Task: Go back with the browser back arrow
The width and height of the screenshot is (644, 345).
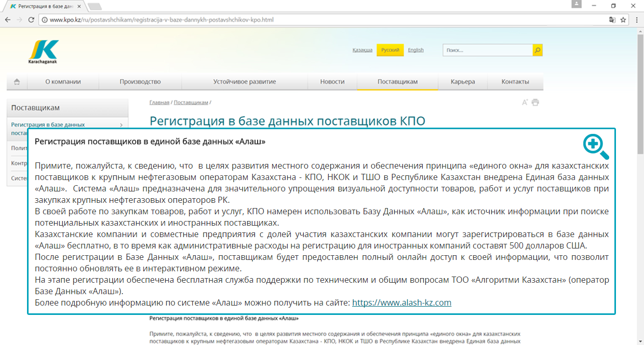Action: click(x=8, y=20)
